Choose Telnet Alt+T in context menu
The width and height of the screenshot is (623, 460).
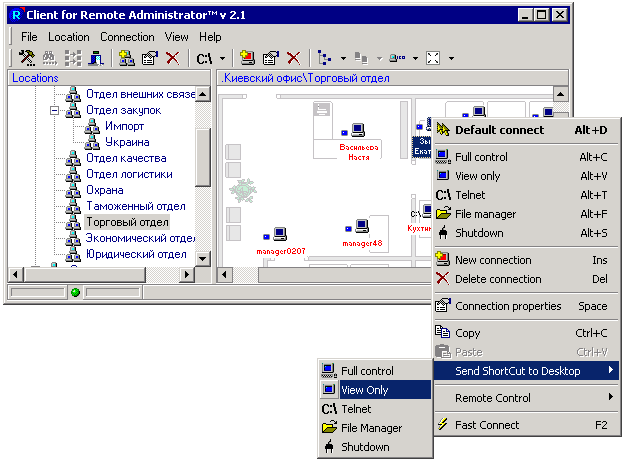pos(526,195)
